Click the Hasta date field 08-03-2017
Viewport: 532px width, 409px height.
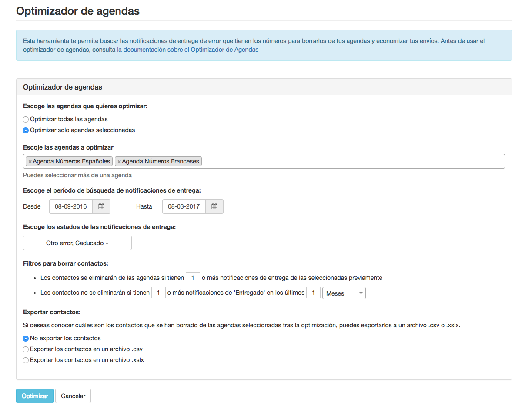[x=184, y=206]
